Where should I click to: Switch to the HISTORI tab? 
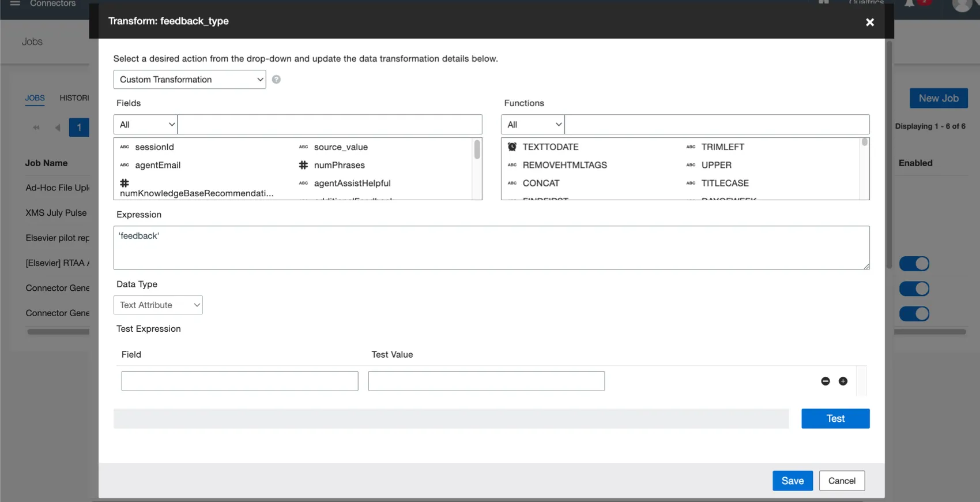point(74,98)
